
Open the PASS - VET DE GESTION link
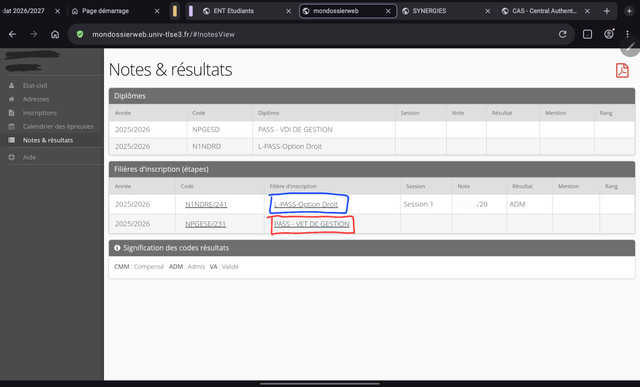pos(311,224)
